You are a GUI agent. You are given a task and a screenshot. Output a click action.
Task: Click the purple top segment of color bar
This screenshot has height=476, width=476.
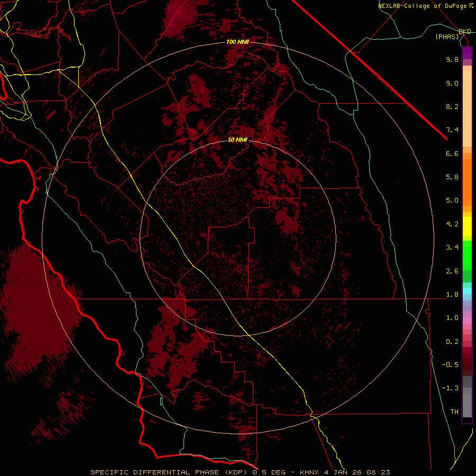[x=467, y=53]
